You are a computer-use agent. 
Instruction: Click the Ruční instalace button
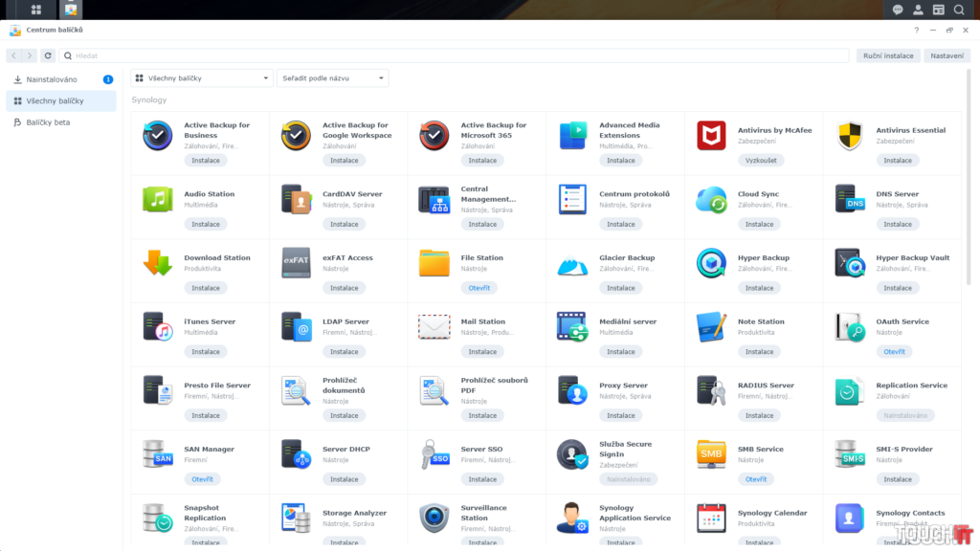click(886, 55)
